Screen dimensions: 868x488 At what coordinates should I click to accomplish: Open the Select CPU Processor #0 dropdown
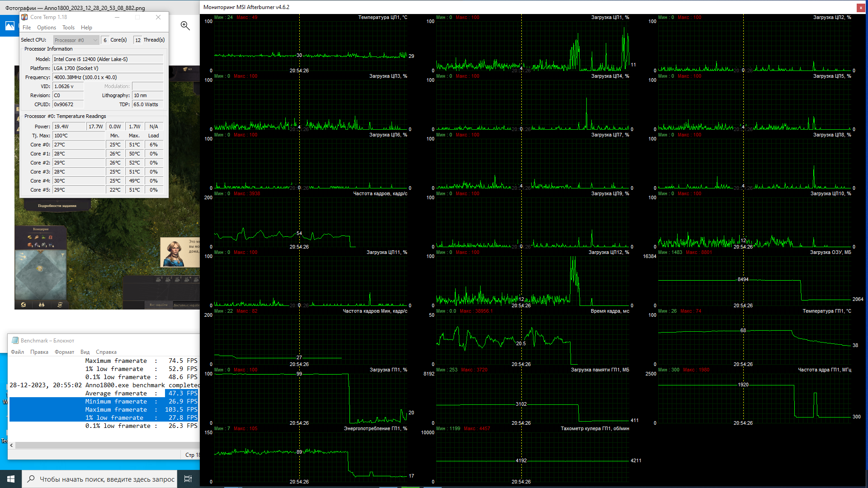76,40
